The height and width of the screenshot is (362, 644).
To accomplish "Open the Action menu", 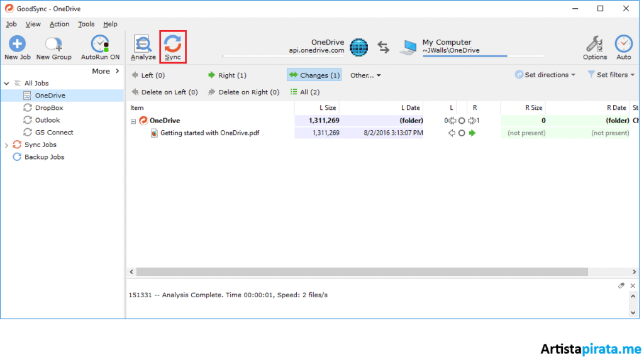I will pos(59,24).
